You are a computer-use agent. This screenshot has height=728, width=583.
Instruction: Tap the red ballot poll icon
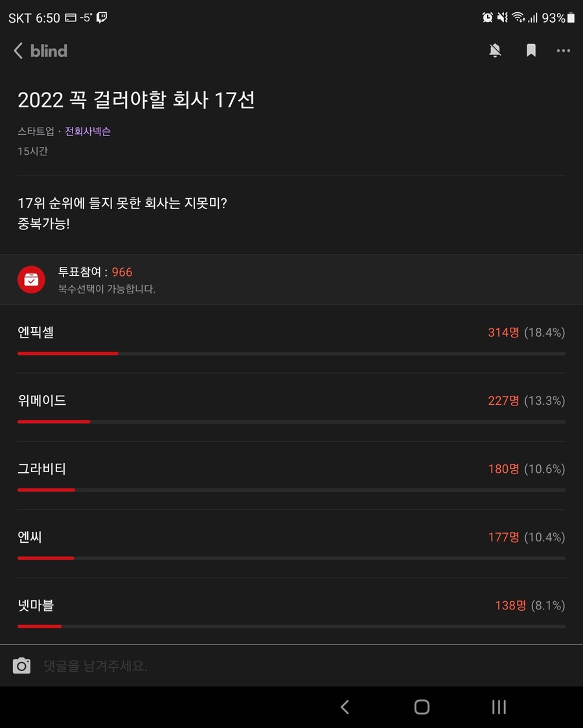point(31,279)
